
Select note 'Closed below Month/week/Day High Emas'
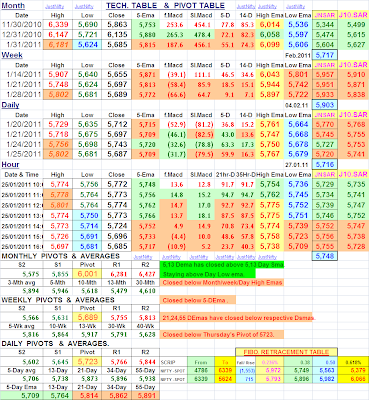[x=223, y=283]
